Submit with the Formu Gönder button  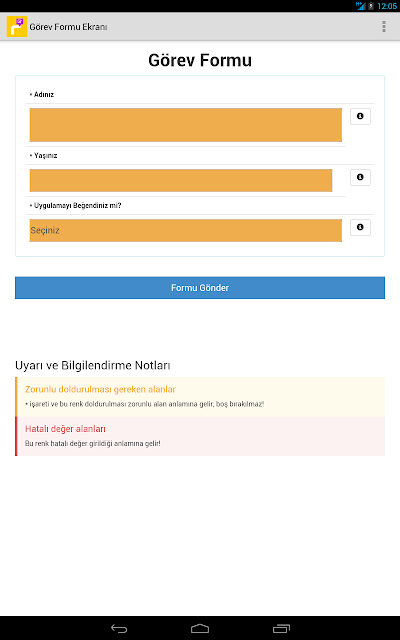200,288
